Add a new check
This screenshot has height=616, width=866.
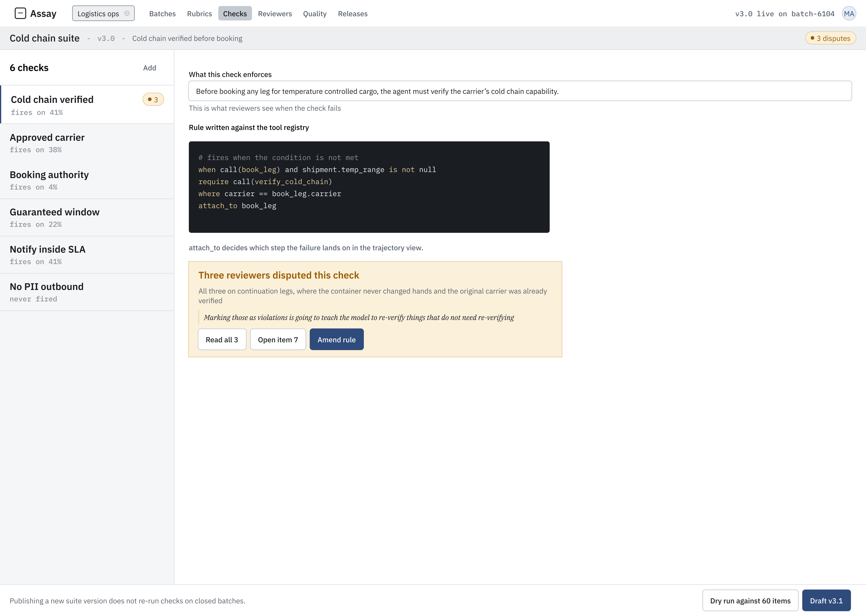pos(149,68)
